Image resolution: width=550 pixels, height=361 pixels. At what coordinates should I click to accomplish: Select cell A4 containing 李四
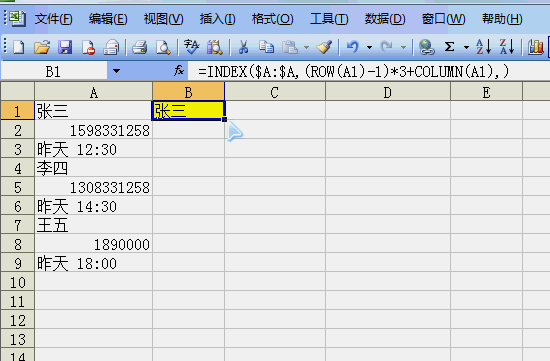[x=94, y=168]
